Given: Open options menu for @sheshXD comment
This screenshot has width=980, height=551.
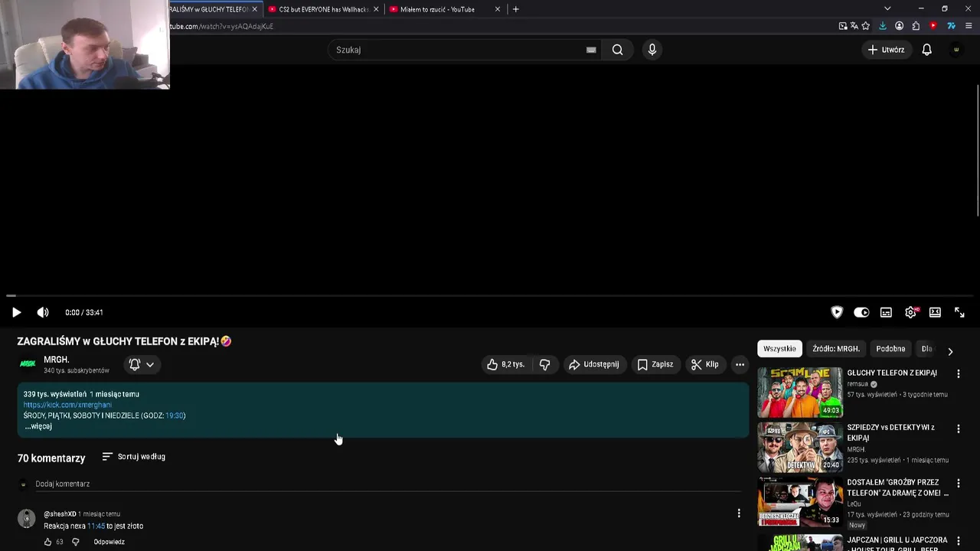Looking at the screenshot, I should click(x=739, y=514).
